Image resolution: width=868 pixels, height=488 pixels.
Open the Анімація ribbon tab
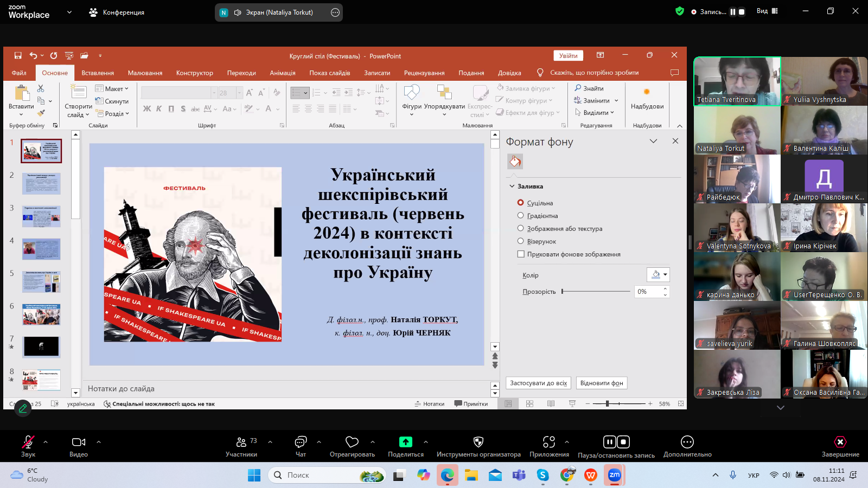(283, 73)
